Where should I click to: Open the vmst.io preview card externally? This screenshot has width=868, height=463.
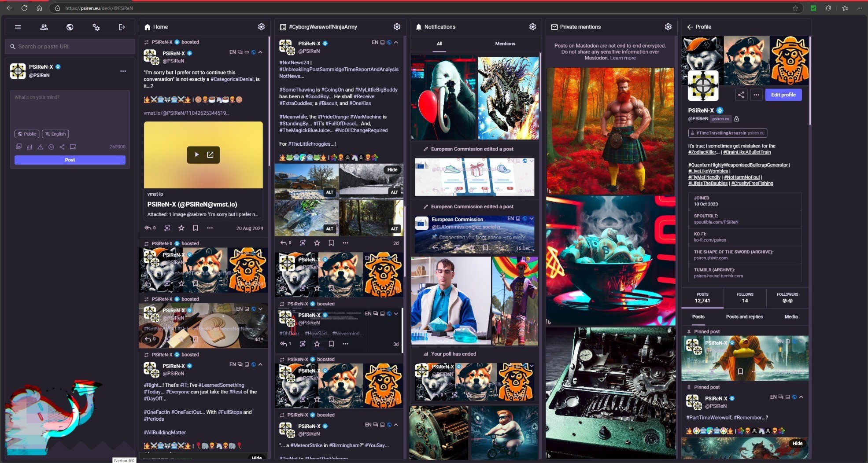tap(211, 154)
